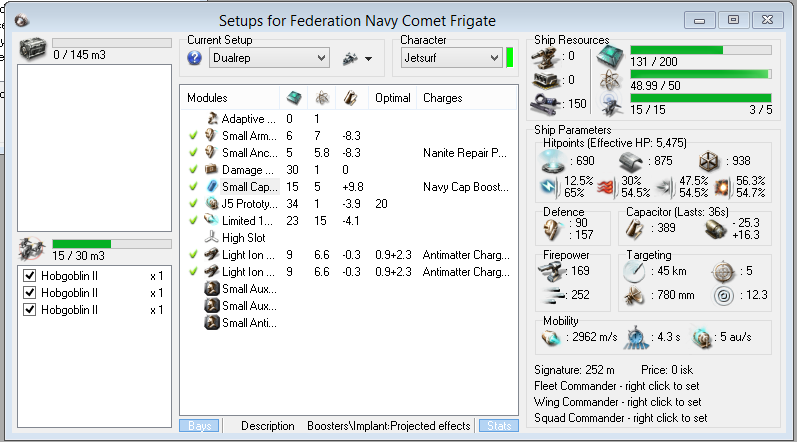
Task: Click the targeting range icon
Action: tap(633, 272)
